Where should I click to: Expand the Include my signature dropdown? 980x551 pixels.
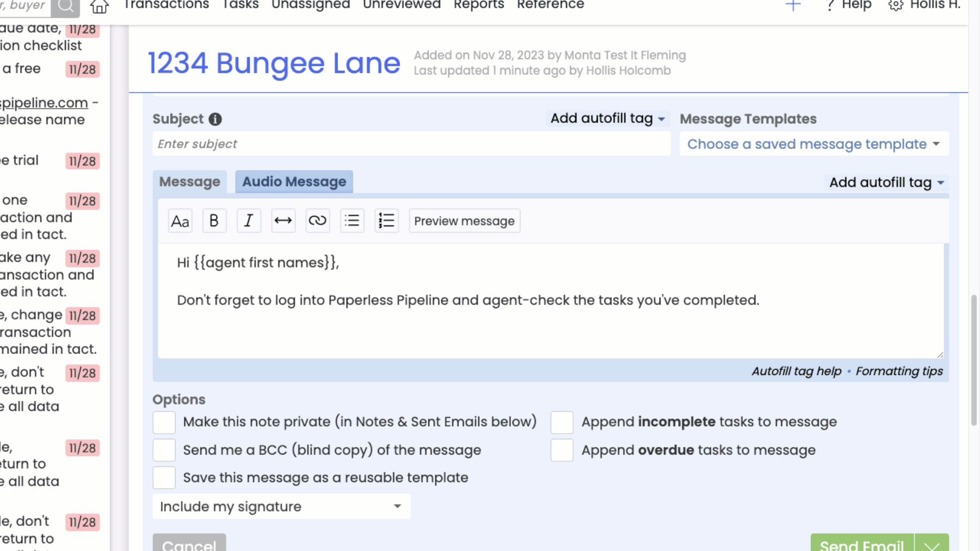(x=281, y=507)
